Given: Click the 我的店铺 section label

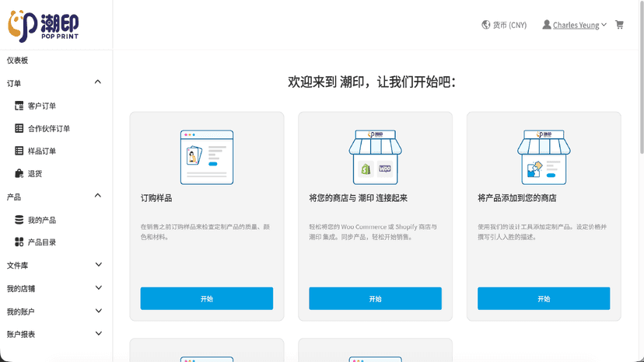Looking at the screenshot, I should click(21, 288).
